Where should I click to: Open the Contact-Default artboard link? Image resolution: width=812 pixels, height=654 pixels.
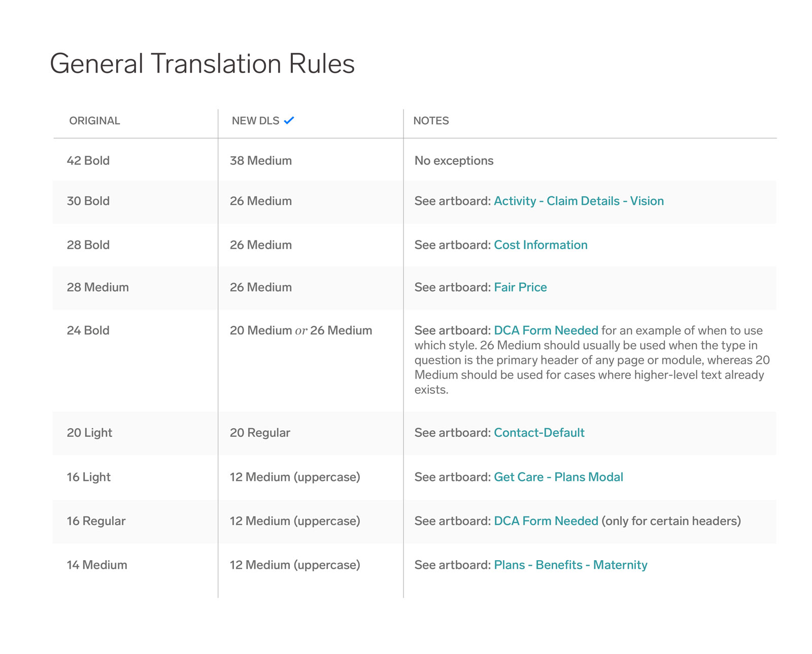click(539, 433)
